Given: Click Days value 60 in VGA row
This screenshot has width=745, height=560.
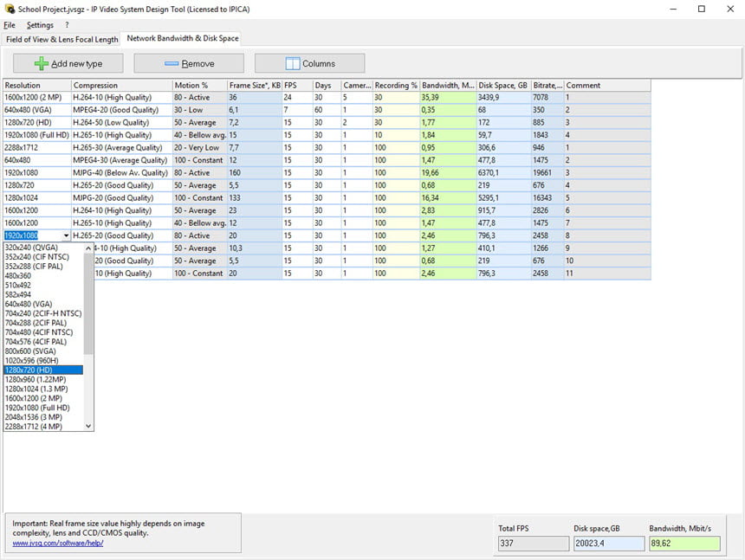Looking at the screenshot, I should (327, 110).
